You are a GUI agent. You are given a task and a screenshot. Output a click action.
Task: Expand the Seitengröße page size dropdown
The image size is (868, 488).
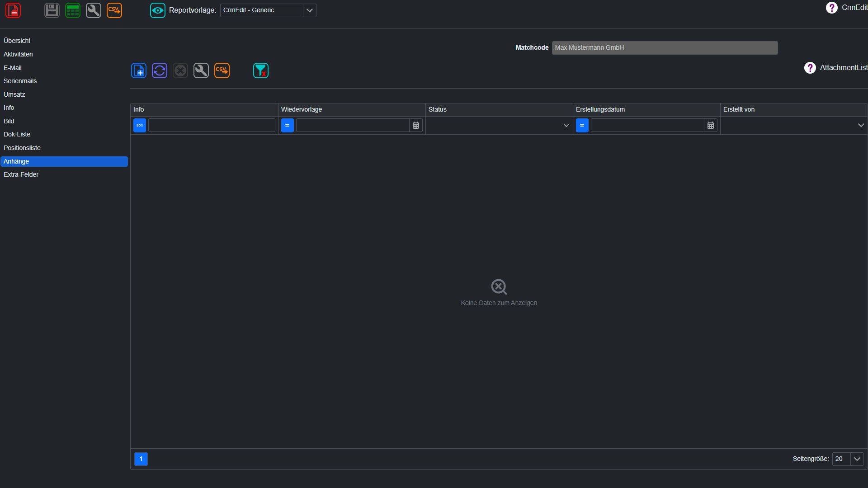pyautogui.click(x=857, y=459)
